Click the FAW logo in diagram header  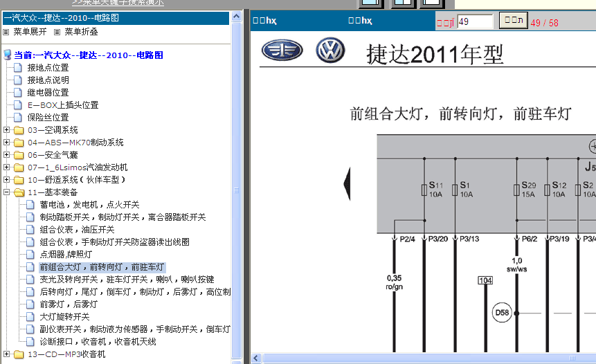click(x=282, y=51)
